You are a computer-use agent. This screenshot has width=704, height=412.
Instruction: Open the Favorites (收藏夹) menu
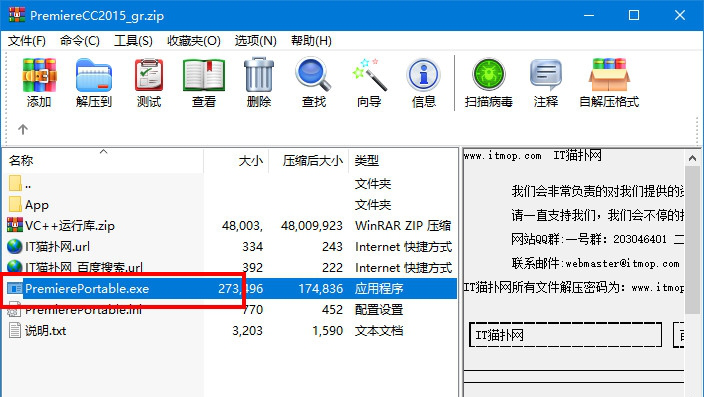click(194, 41)
